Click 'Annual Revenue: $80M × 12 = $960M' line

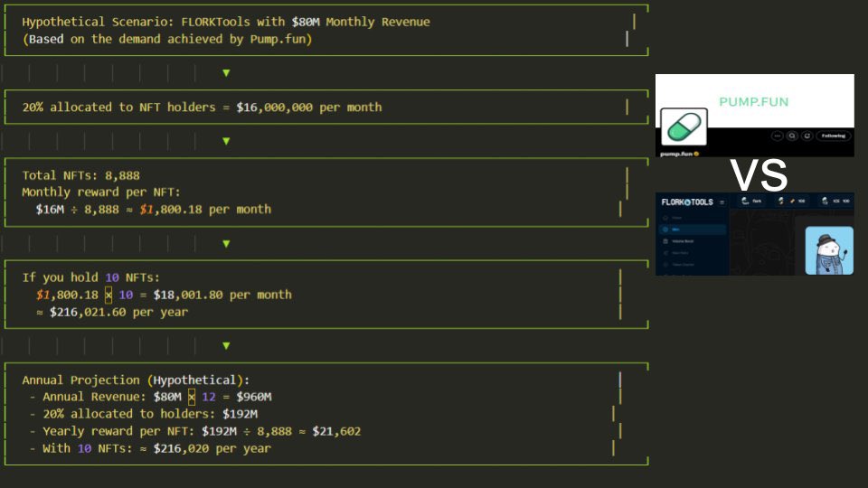tap(150, 397)
